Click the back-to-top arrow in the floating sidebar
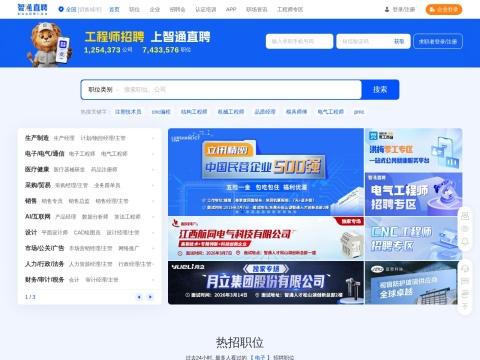 (x=465, y=306)
